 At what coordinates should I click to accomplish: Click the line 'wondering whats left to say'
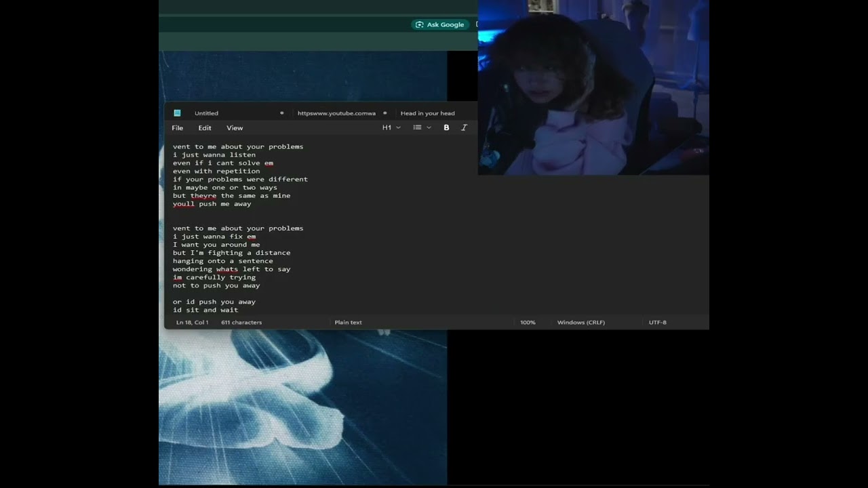click(x=231, y=269)
